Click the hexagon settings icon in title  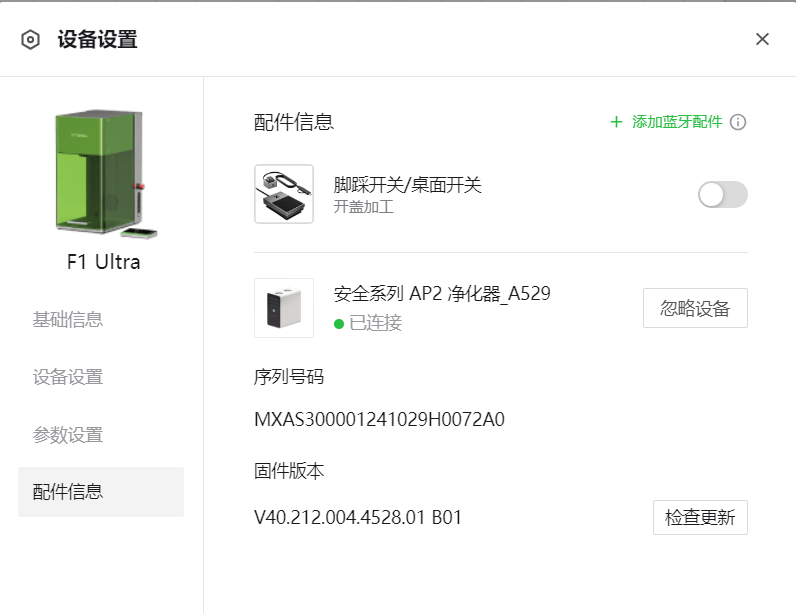[x=31, y=40]
